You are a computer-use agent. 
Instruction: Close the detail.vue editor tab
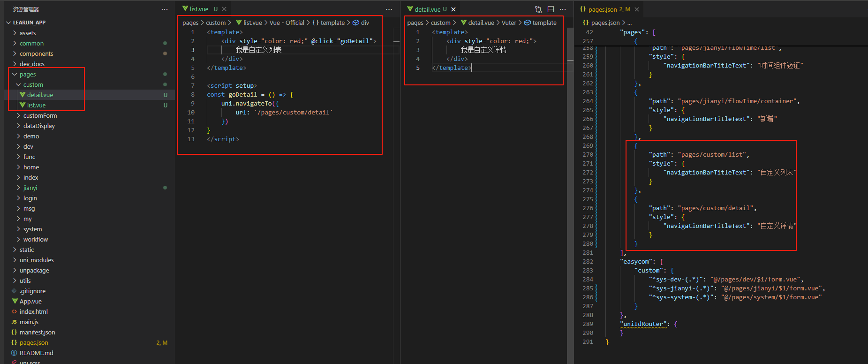coord(453,9)
